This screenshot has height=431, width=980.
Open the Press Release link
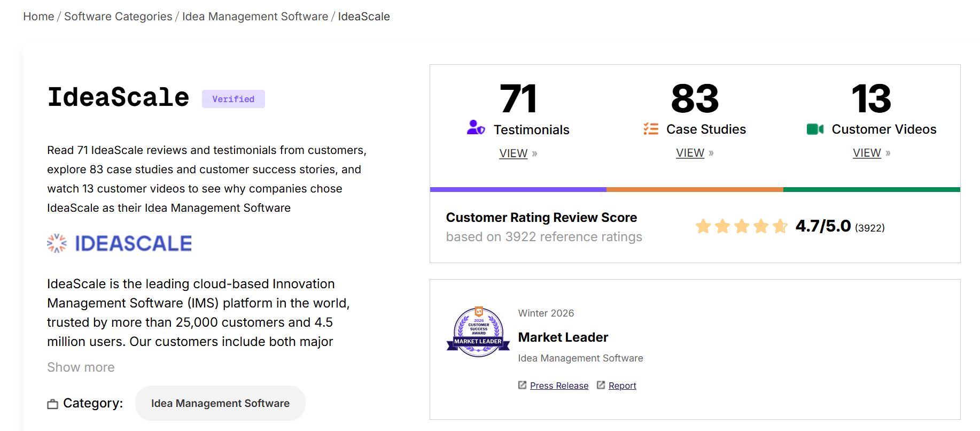click(x=559, y=386)
